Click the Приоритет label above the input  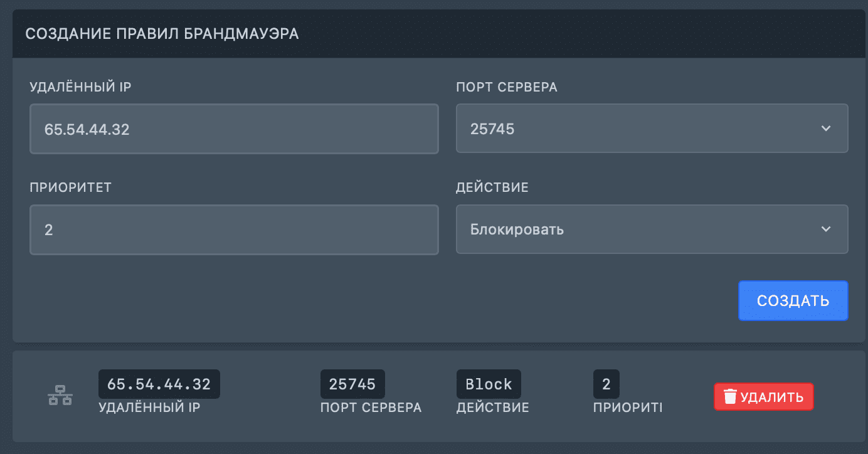[70, 187]
